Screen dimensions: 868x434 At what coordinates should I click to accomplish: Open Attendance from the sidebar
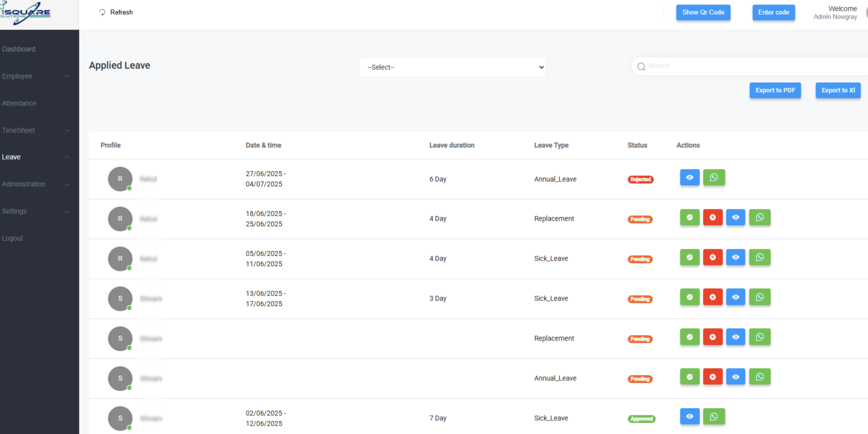tap(19, 103)
